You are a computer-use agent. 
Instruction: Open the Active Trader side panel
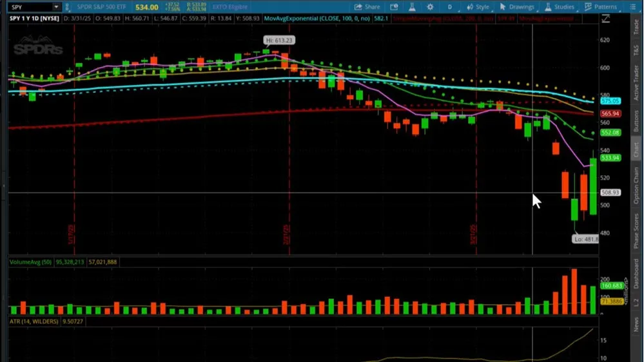click(636, 82)
